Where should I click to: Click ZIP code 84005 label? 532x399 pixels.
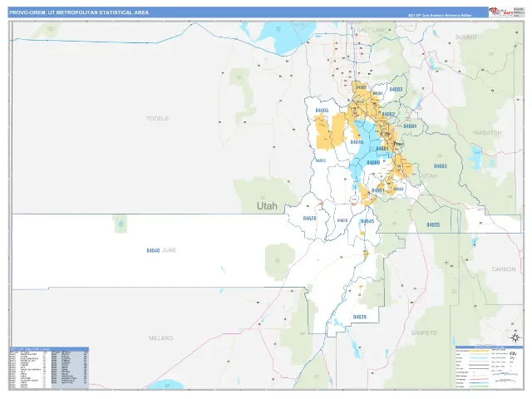click(x=322, y=111)
